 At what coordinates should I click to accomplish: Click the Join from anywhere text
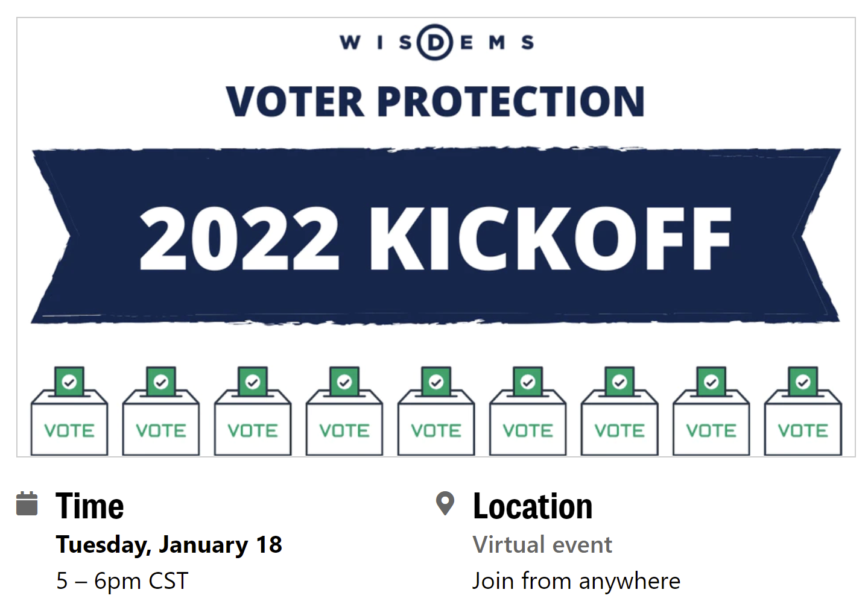coord(576,581)
